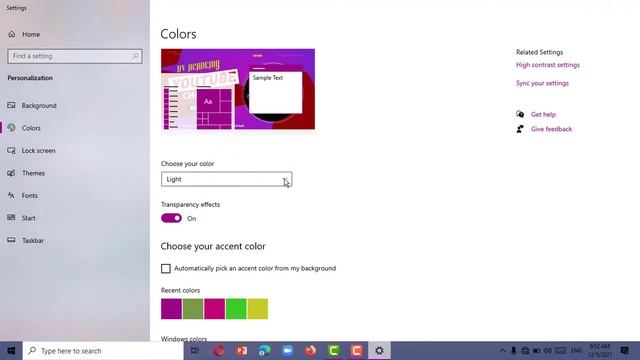
Task: Click the ENG language indicator
Action: (576, 351)
